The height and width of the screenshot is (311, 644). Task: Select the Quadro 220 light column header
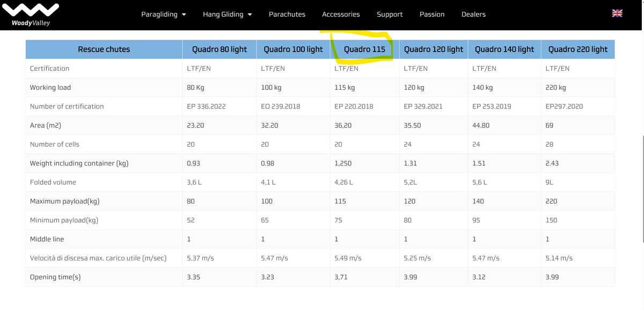(577, 49)
